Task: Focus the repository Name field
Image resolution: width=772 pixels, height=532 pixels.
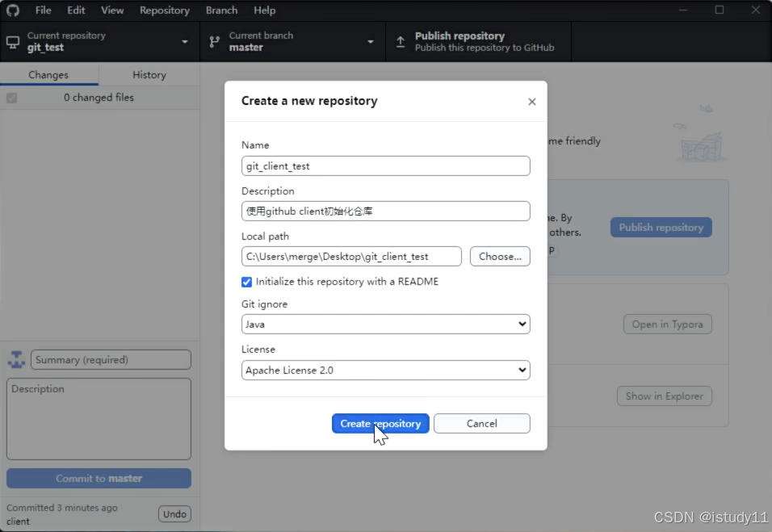Action: (x=385, y=165)
